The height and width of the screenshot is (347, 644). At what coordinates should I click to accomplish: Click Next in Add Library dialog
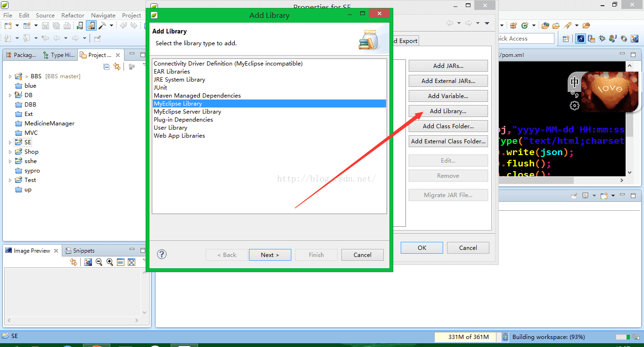pyautogui.click(x=270, y=255)
